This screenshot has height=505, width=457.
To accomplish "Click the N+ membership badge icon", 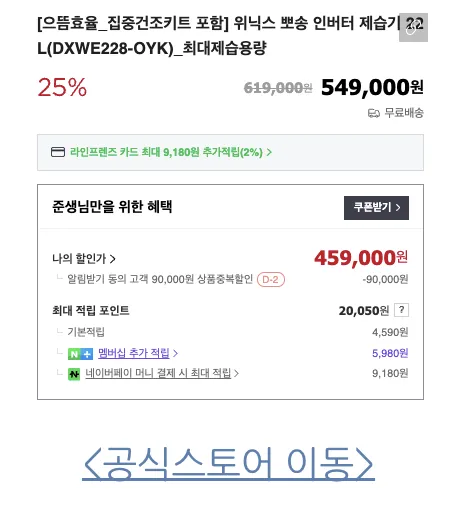I will [80, 354].
